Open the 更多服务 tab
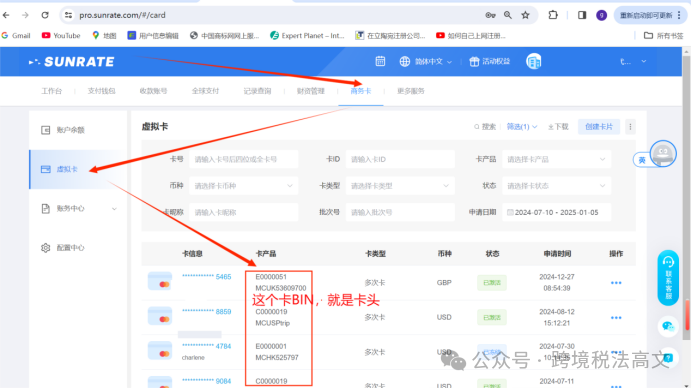This screenshot has height=388, width=692. [410, 91]
